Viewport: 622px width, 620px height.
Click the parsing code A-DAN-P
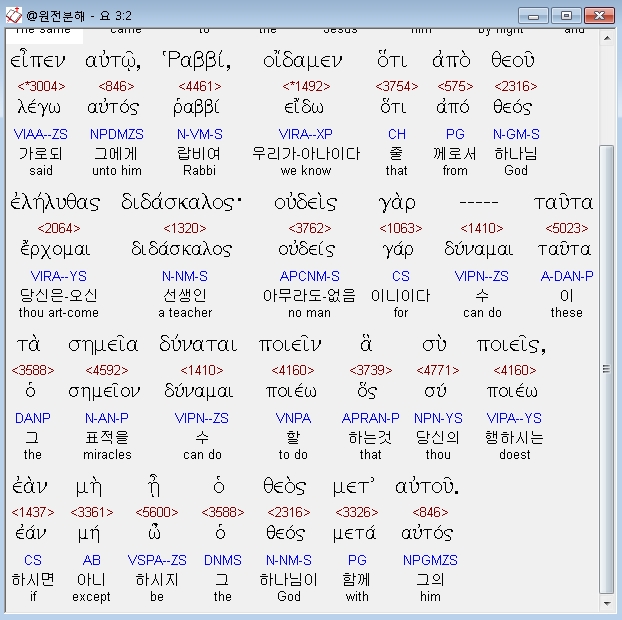[567, 276]
